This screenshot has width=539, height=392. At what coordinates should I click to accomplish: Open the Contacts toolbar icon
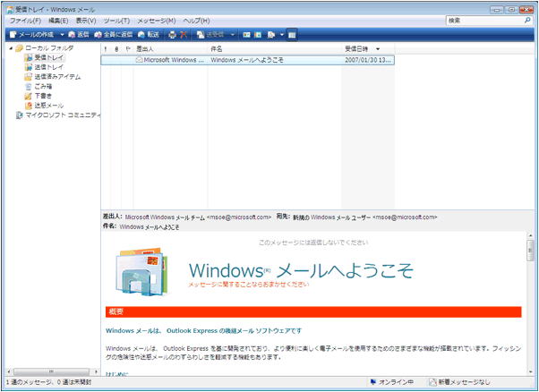(x=246, y=35)
